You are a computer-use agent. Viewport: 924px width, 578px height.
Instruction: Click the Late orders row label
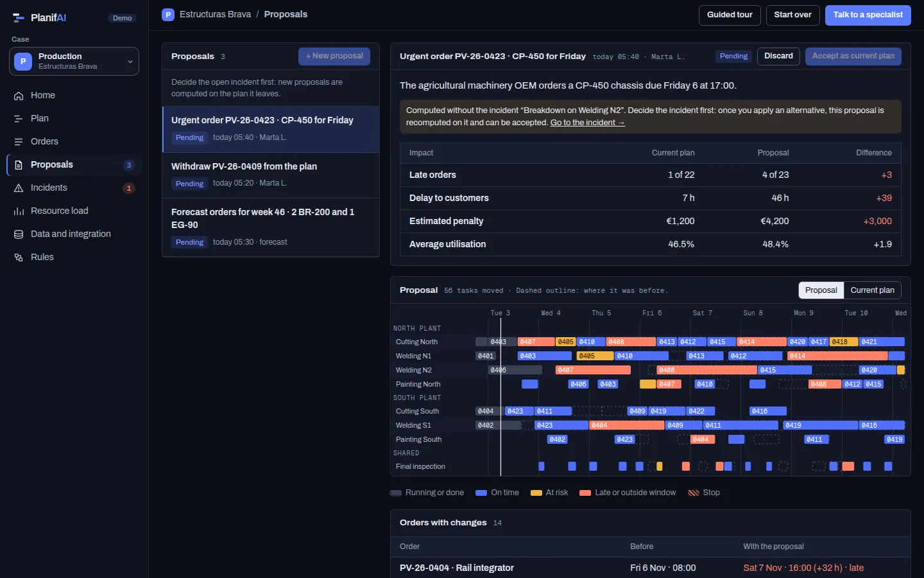click(432, 175)
